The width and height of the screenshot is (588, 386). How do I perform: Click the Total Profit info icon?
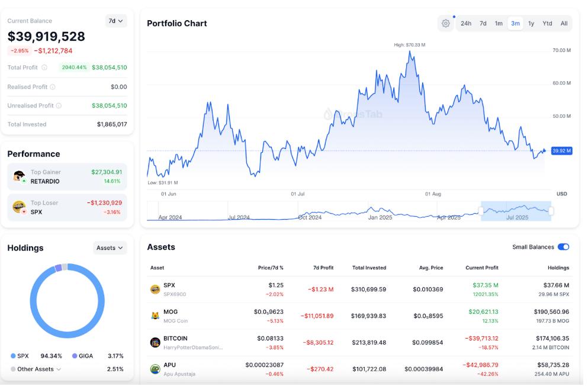click(44, 67)
